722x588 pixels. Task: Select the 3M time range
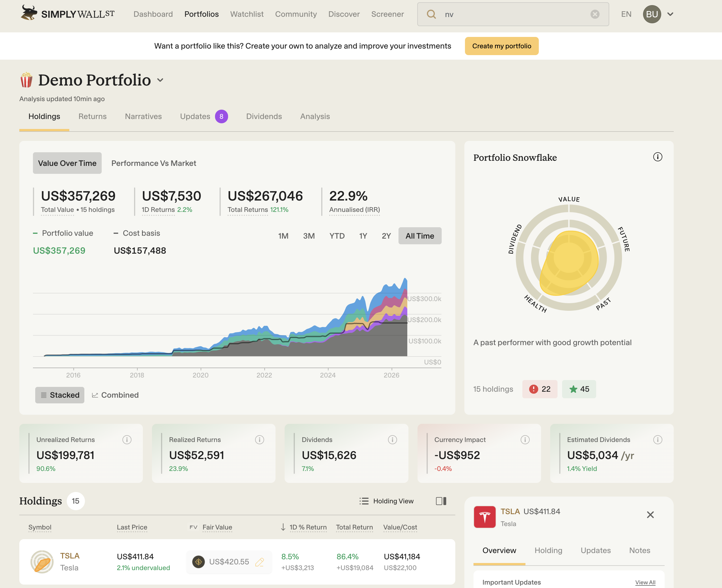tap(309, 236)
